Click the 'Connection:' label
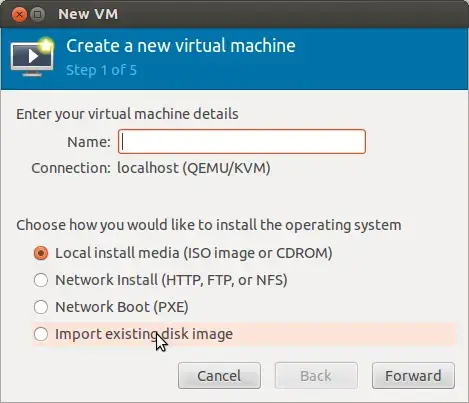Viewport: 469px width, 403px height. (x=71, y=168)
